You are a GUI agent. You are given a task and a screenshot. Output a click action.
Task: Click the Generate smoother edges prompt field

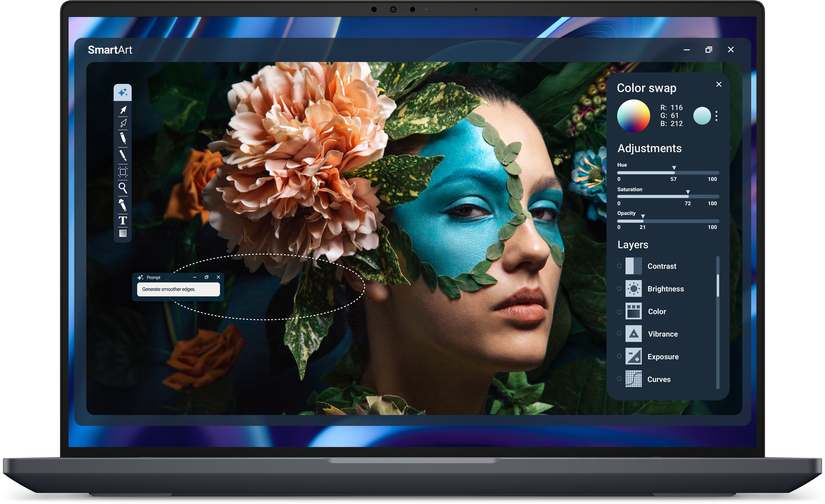pos(179,289)
